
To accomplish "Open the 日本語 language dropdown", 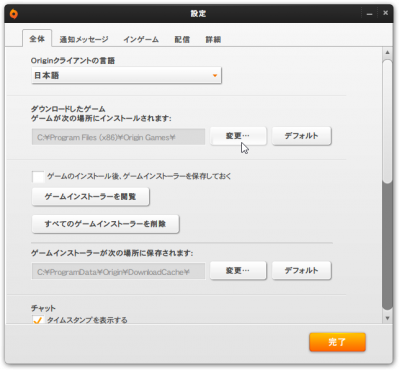I will pyautogui.click(x=126, y=75).
